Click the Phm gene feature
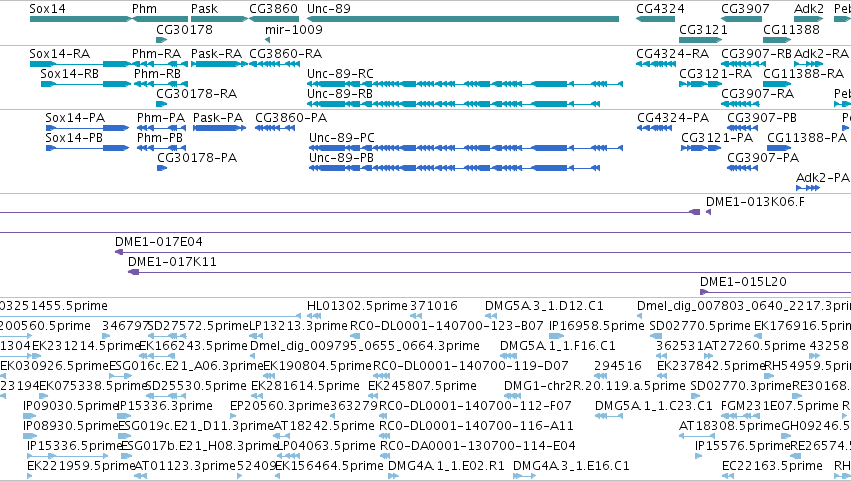The width and height of the screenshot is (851, 481). coord(160,19)
